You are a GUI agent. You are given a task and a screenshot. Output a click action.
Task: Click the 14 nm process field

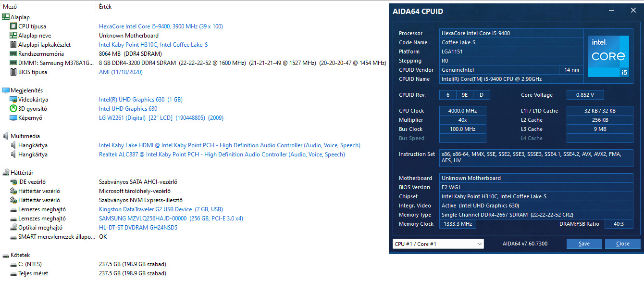click(572, 70)
